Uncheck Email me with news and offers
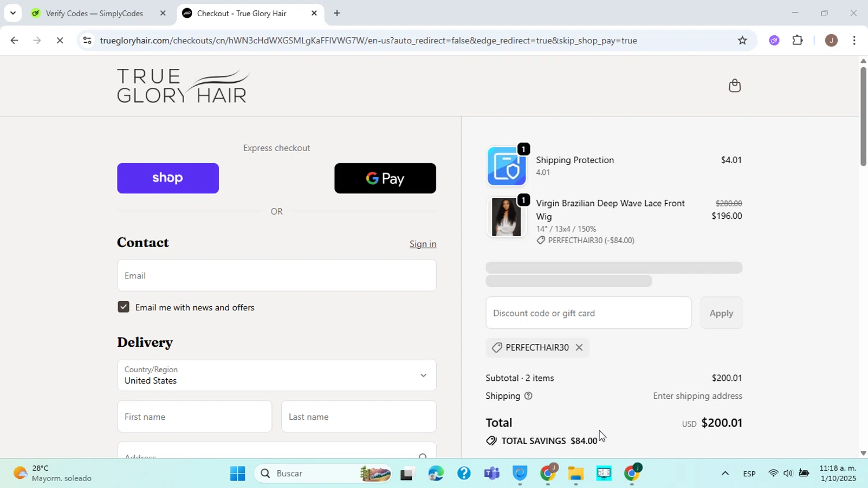This screenshot has height=488, width=868. 123,307
